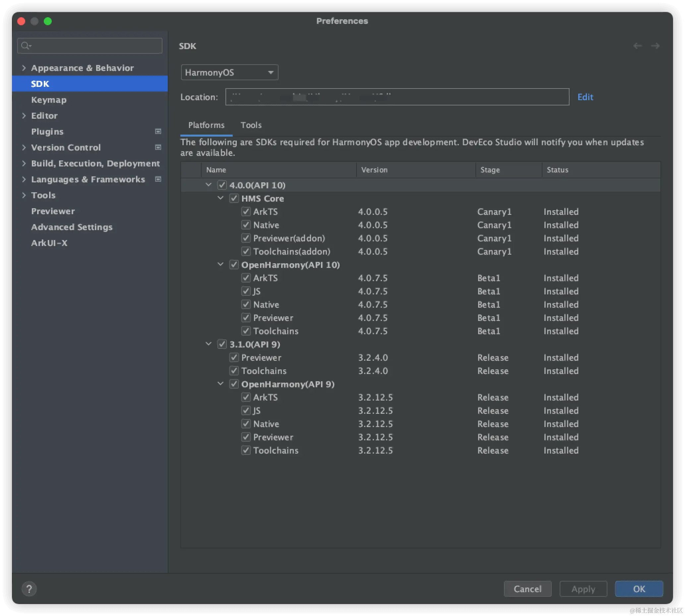Toggle the 3.1.0(API 9) checkbox
The width and height of the screenshot is (685, 616).
click(x=222, y=344)
